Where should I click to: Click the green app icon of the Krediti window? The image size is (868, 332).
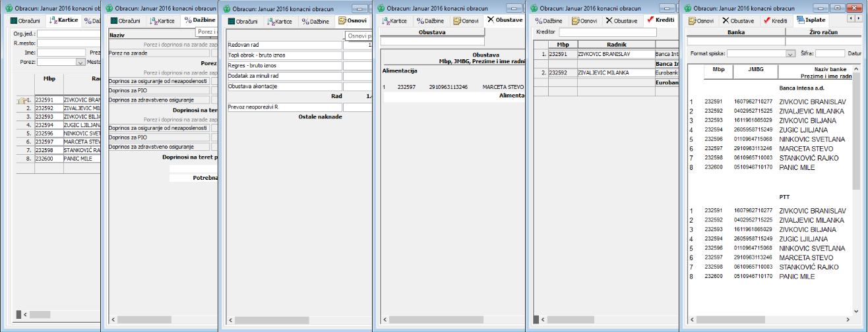point(533,8)
